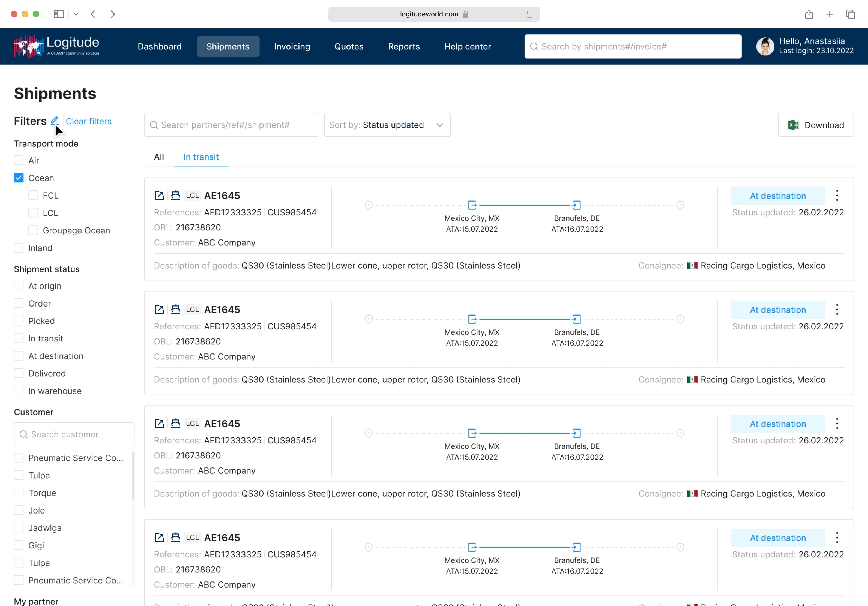Click the Excel icon on Download button
Image resolution: width=868 pixels, height=606 pixels.
(794, 125)
